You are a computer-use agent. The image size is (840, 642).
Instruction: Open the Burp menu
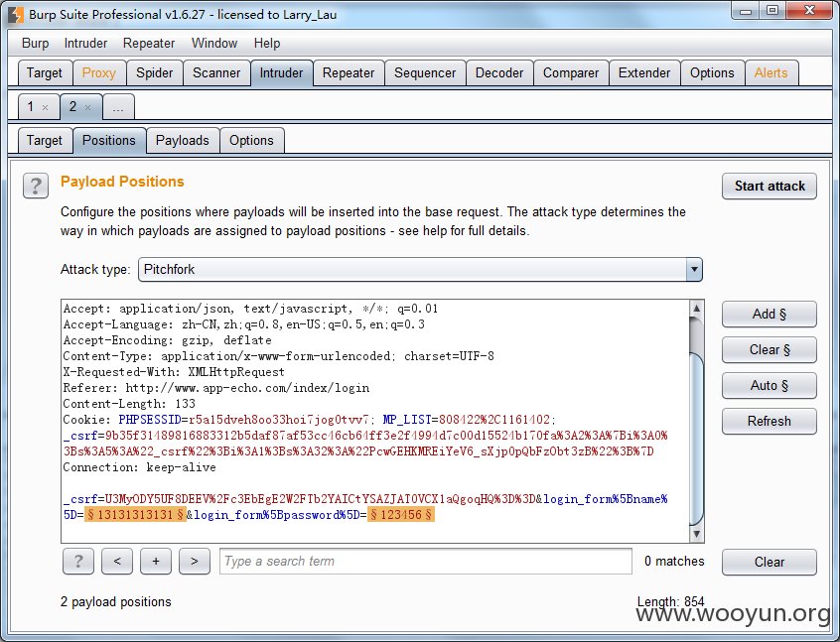[x=36, y=43]
